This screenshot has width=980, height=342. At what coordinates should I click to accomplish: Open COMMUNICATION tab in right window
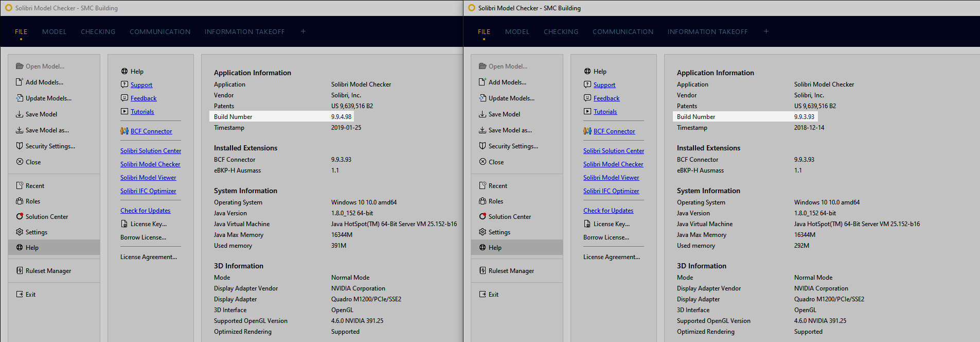pyautogui.click(x=623, y=32)
